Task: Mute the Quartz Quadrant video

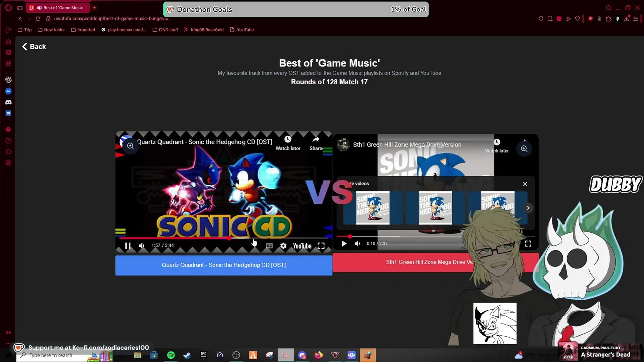Action: (142, 246)
